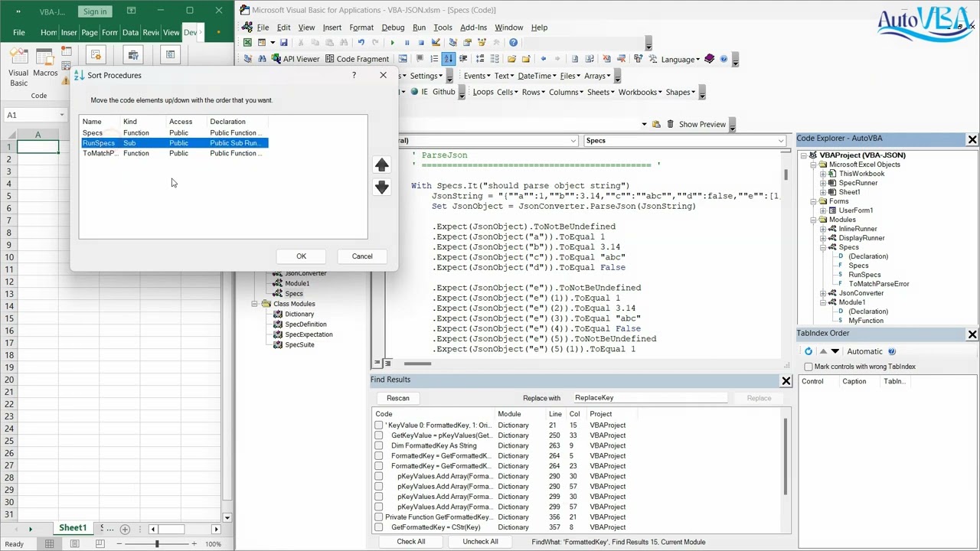Toggle Design Mode icon in VBA toolbar
The image size is (980, 551).
pyautogui.click(x=436, y=42)
